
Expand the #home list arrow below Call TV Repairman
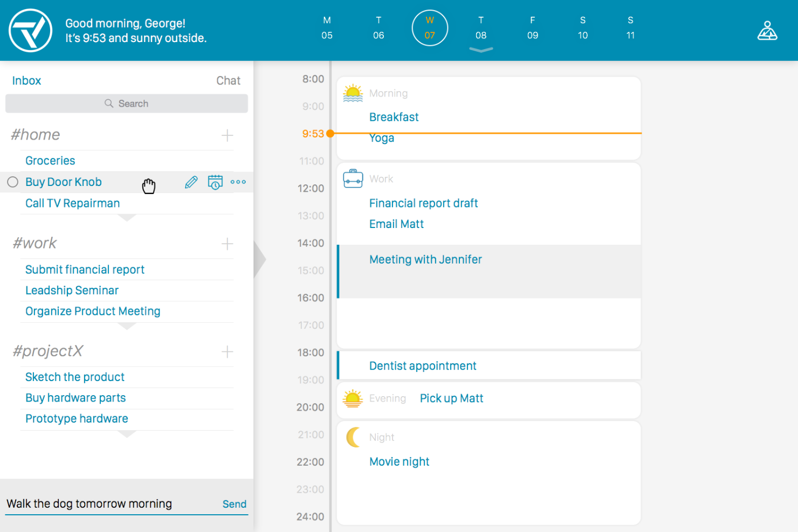pyautogui.click(x=127, y=218)
